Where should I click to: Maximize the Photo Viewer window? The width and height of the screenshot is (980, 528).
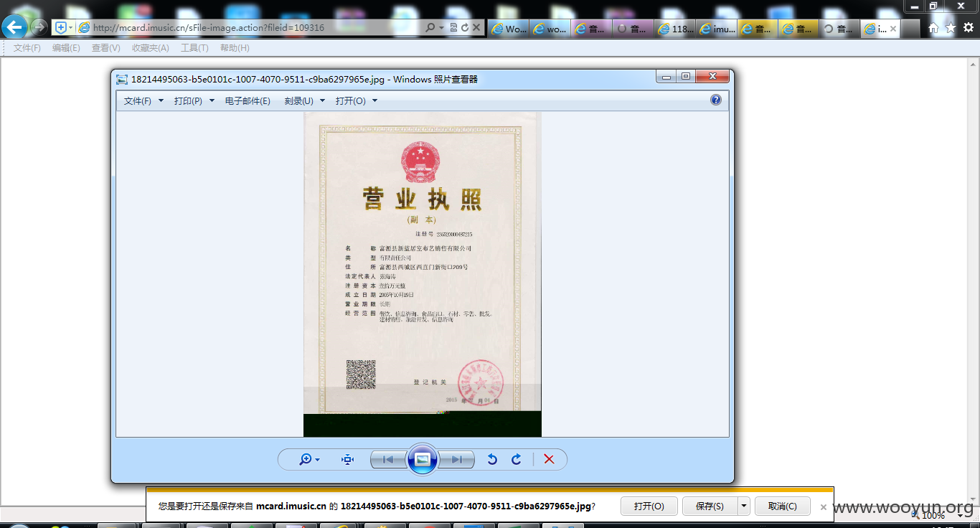[x=686, y=76]
